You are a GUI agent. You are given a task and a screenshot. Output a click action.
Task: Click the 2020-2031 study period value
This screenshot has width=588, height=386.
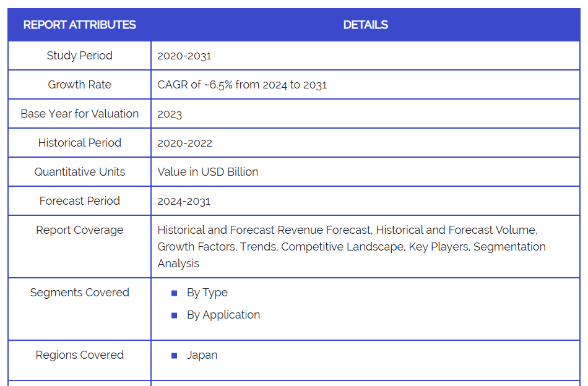click(x=184, y=56)
